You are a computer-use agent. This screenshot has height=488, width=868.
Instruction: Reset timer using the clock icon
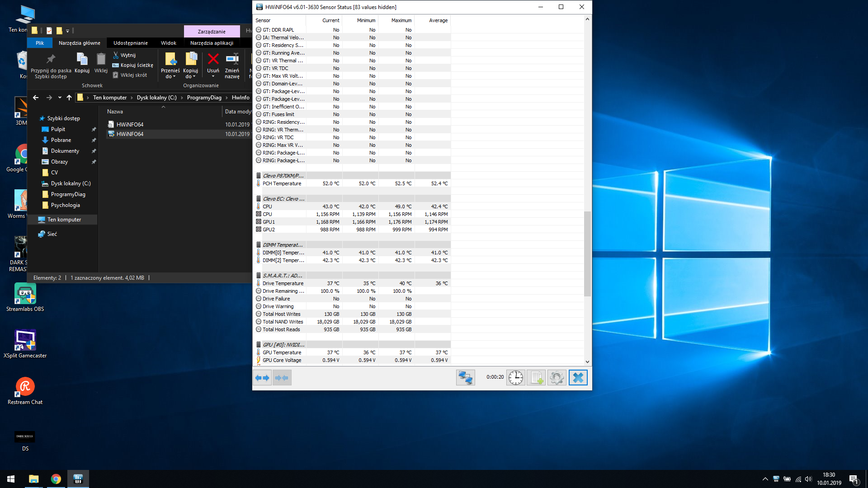[x=515, y=378]
